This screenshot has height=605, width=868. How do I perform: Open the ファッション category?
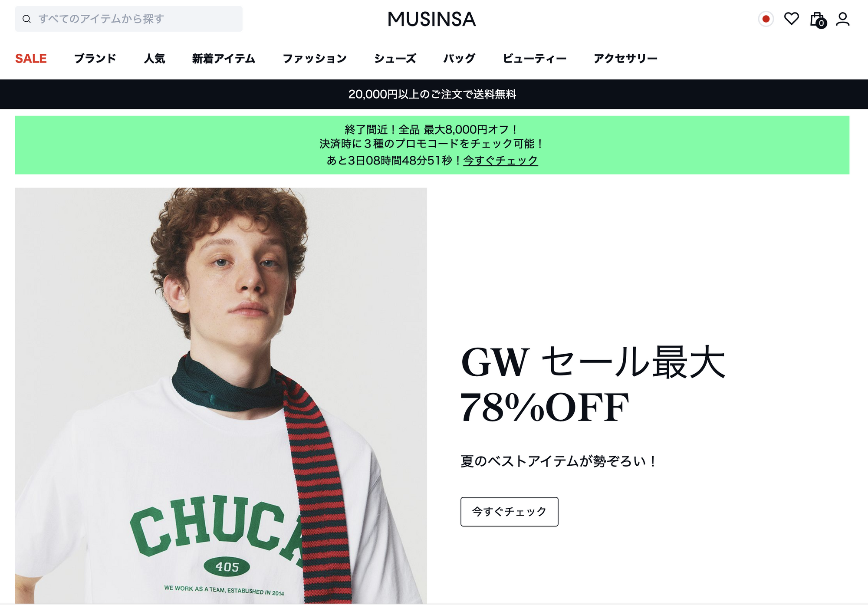315,59
